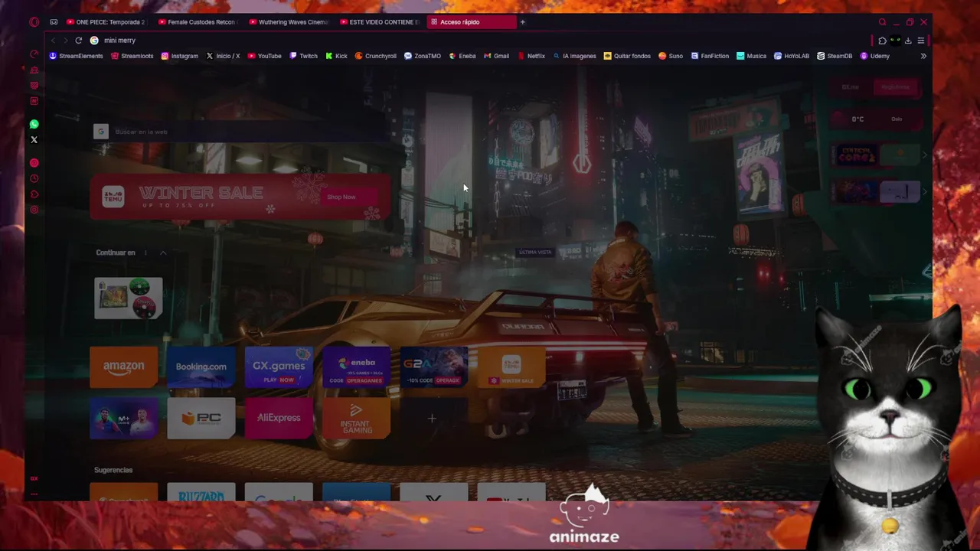
Task: Open the Continuar en thumbnail card
Action: point(128,298)
